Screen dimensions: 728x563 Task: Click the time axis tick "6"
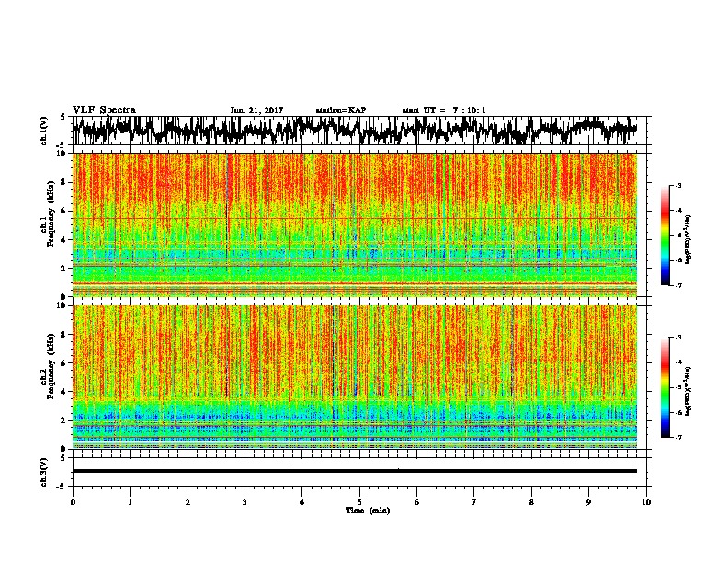(417, 502)
